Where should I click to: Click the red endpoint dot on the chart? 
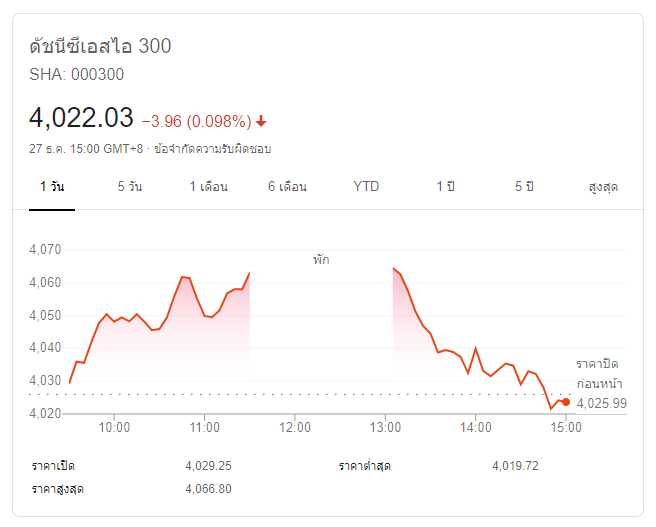(x=566, y=402)
